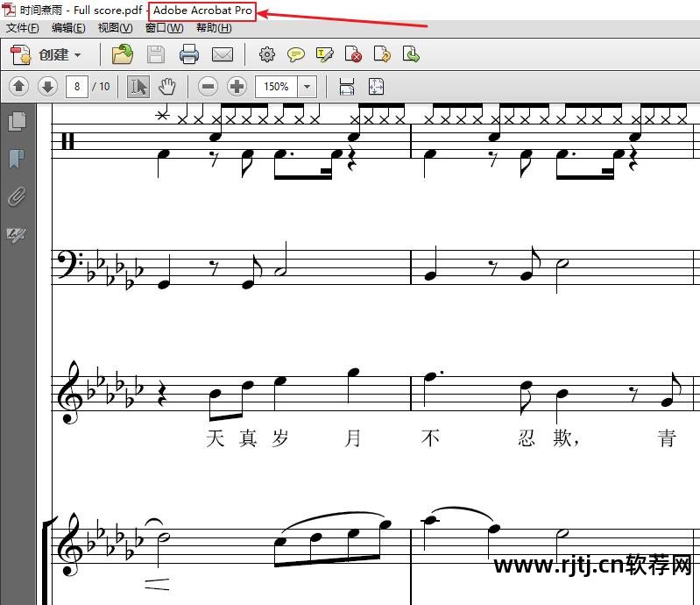Open the signatures panel
This screenshot has height=605, width=700.
click(17, 234)
